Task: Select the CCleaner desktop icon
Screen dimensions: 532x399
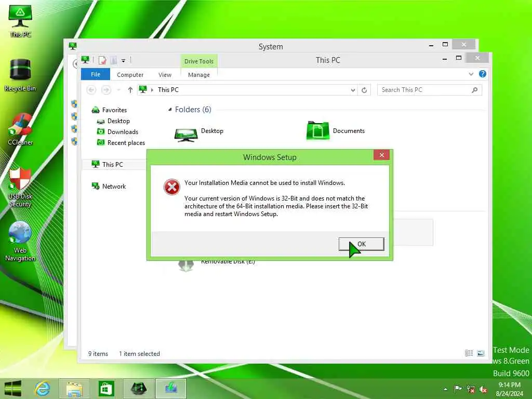Action: click(x=20, y=129)
